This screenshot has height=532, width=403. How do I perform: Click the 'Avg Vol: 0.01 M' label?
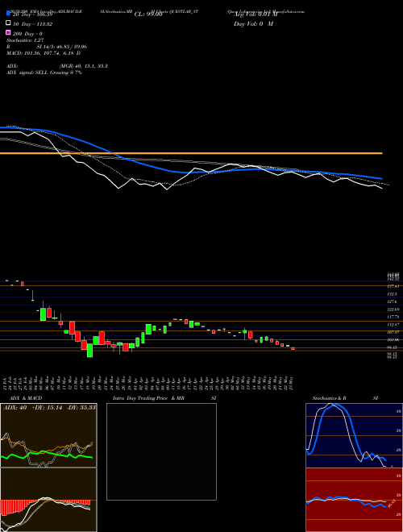tap(256, 15)
